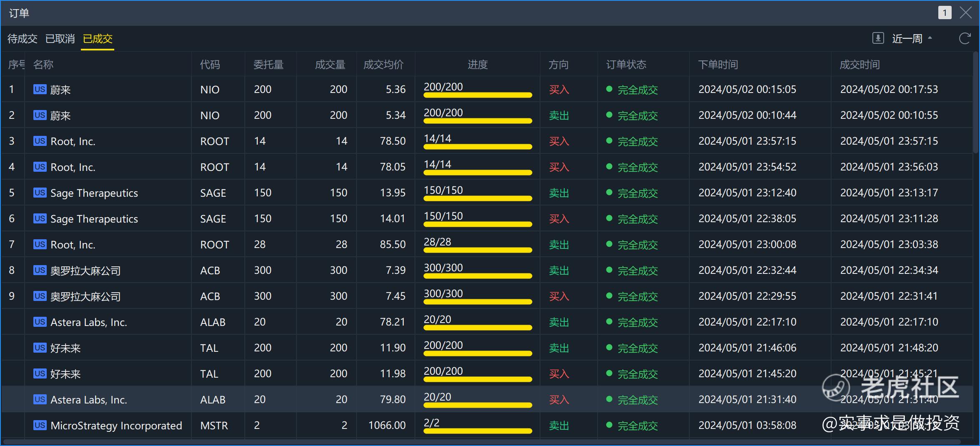
Task: Click the 85.50 average price cell
Action: point(392,244)
